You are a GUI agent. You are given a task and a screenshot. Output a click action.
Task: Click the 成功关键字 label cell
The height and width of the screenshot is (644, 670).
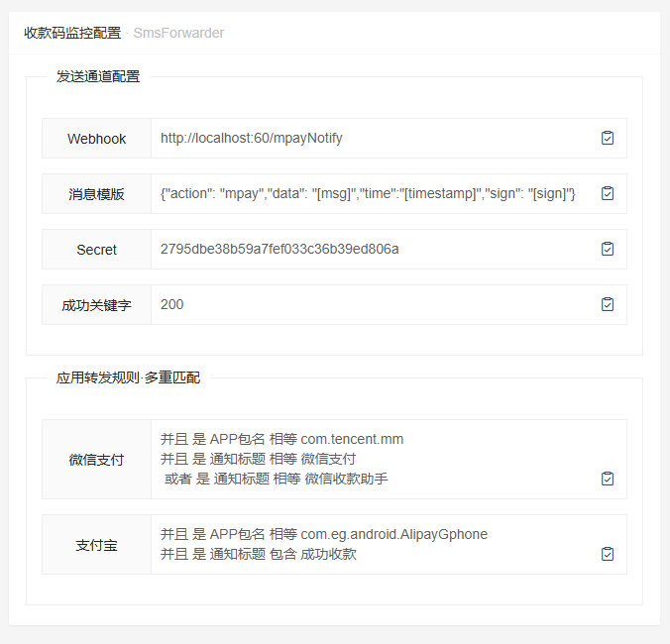point(96,305)
